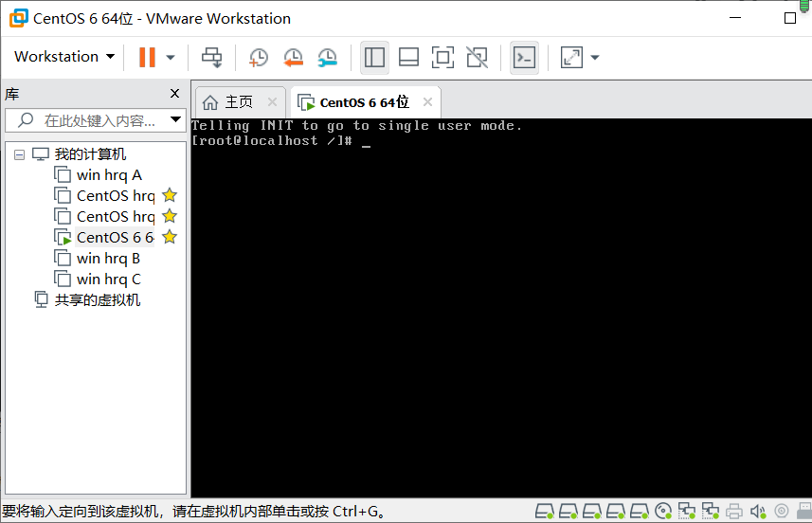
Task: Revert the virtual machine to its snapshot
Action: [x=293, y=58]
